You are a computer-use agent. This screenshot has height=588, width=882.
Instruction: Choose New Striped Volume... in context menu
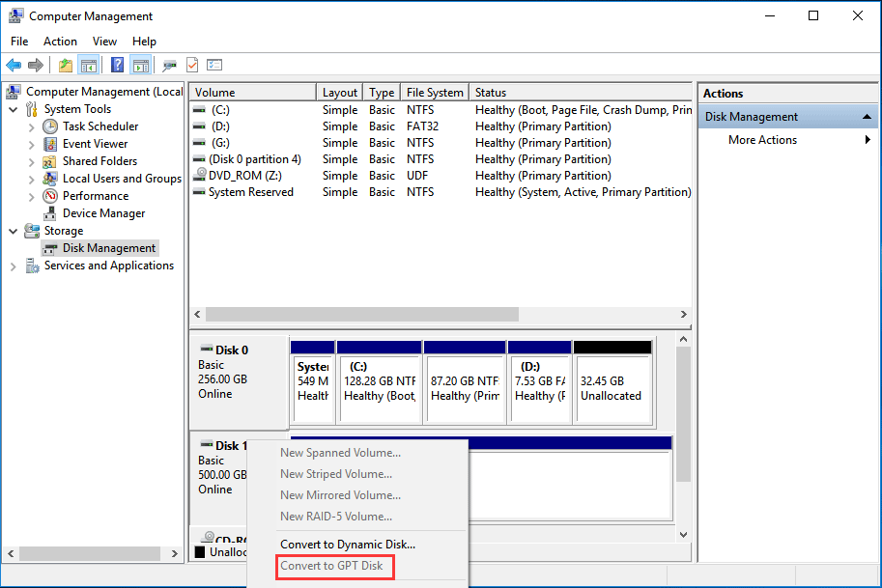pos(336,474)
